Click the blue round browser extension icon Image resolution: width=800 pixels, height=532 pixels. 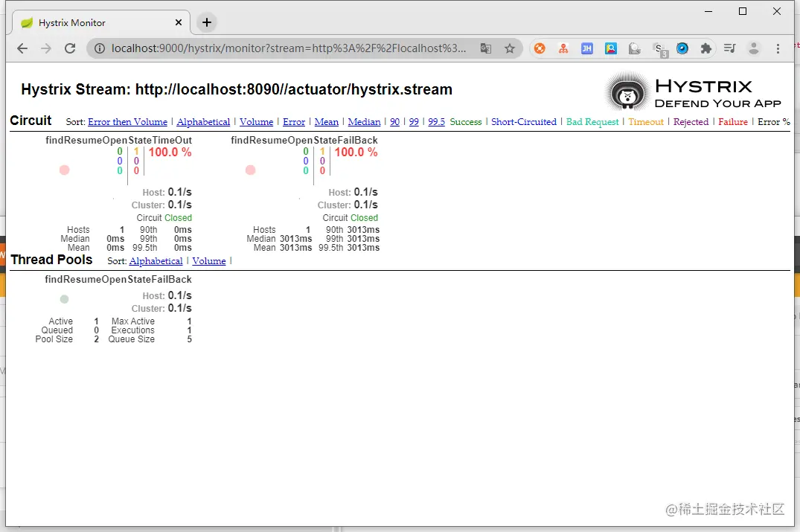[x=682, y=48]
